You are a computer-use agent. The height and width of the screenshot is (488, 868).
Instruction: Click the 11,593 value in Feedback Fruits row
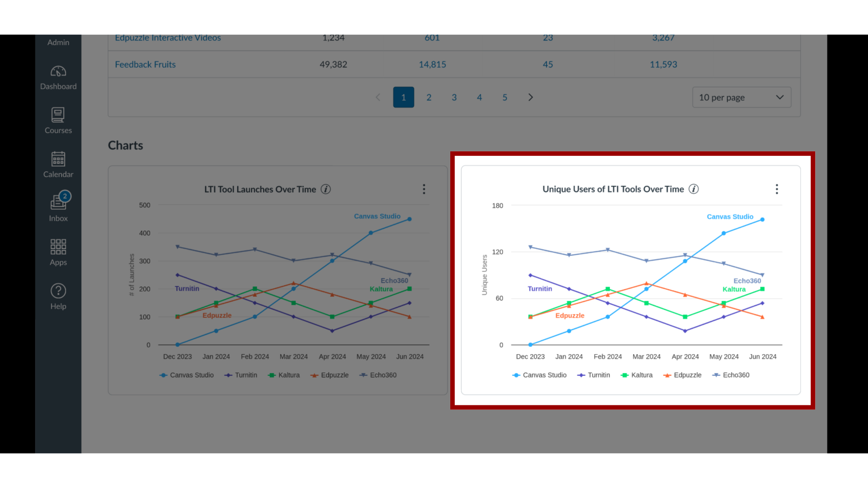click(663, 65)
